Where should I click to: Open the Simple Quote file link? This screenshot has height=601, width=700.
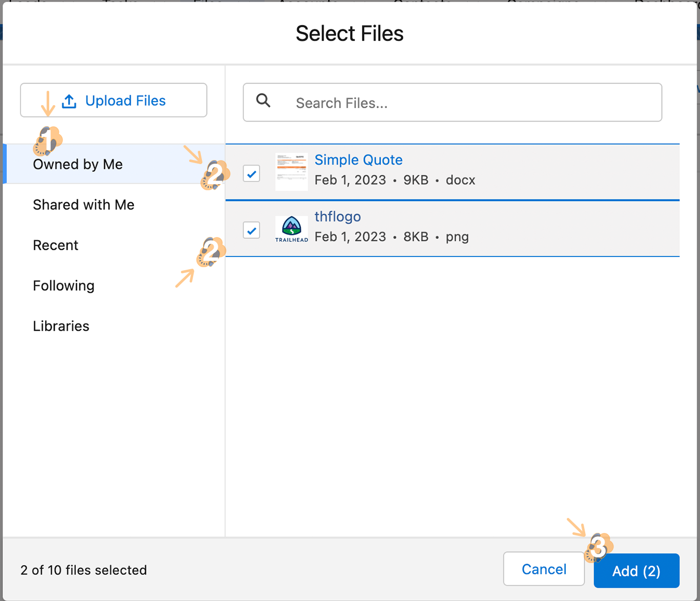tap(358, 160)
